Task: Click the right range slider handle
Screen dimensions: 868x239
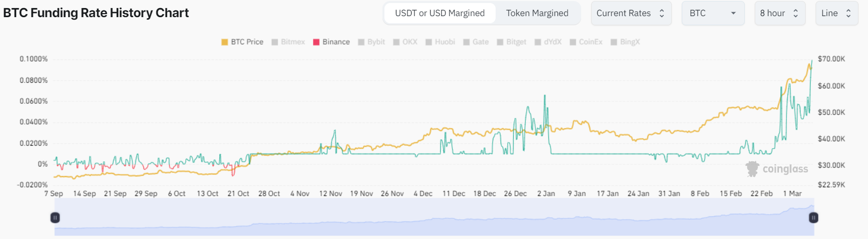Action: tap(813, 218)
